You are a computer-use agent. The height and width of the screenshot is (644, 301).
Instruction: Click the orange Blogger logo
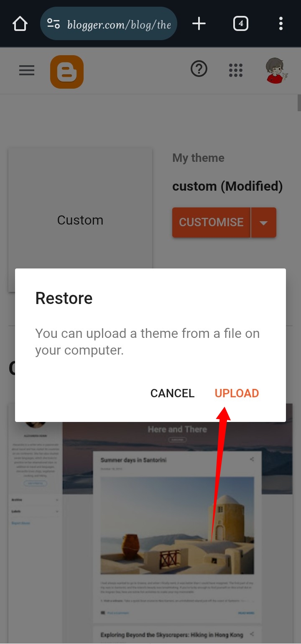(67, 72)
